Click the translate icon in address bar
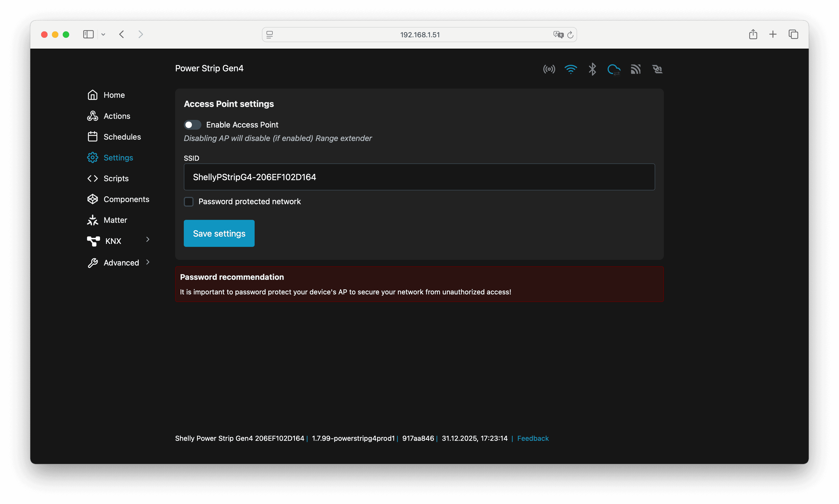839x504 pixels. (x=558, y=35)
